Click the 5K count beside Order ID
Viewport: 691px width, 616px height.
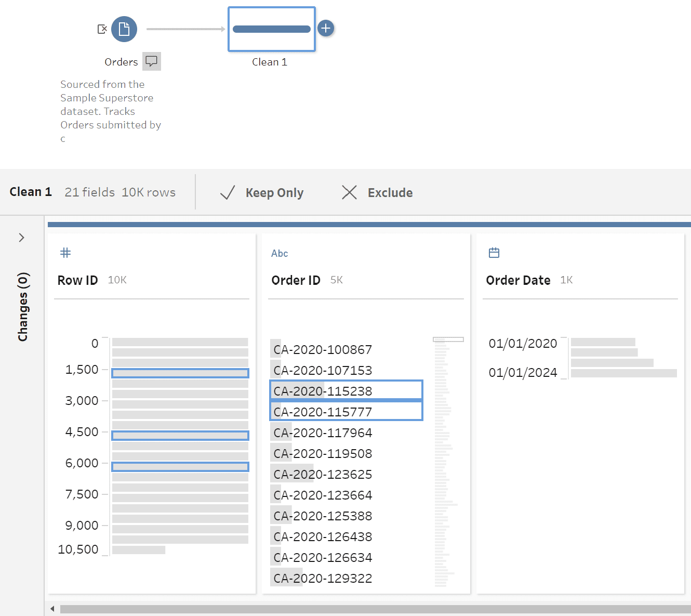point(337,280)
